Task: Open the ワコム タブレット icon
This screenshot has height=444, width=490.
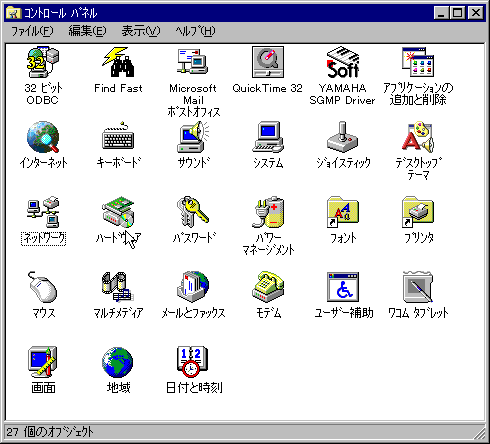Action: tap(418, 287)
